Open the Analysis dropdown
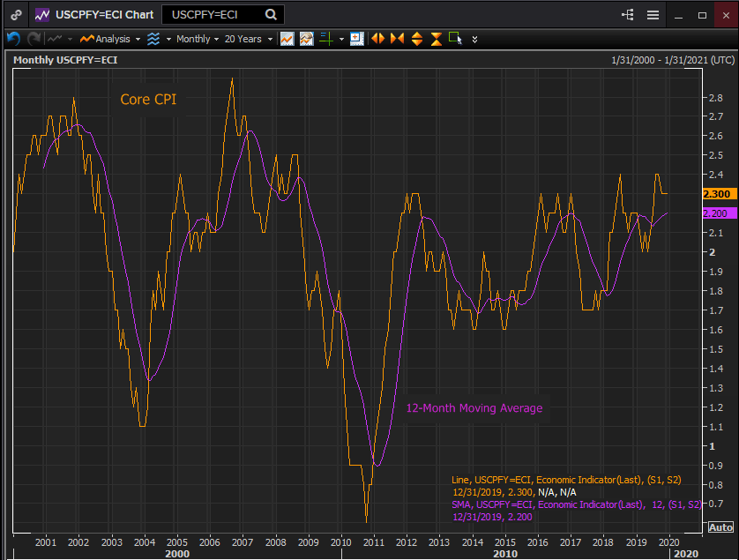 tap(108, 39)
